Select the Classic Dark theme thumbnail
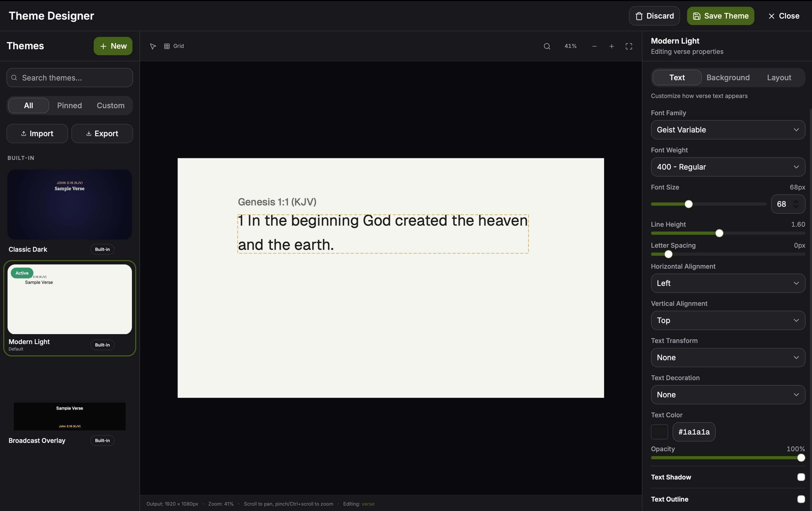The image size is (812, 511). tap(69, 204)
